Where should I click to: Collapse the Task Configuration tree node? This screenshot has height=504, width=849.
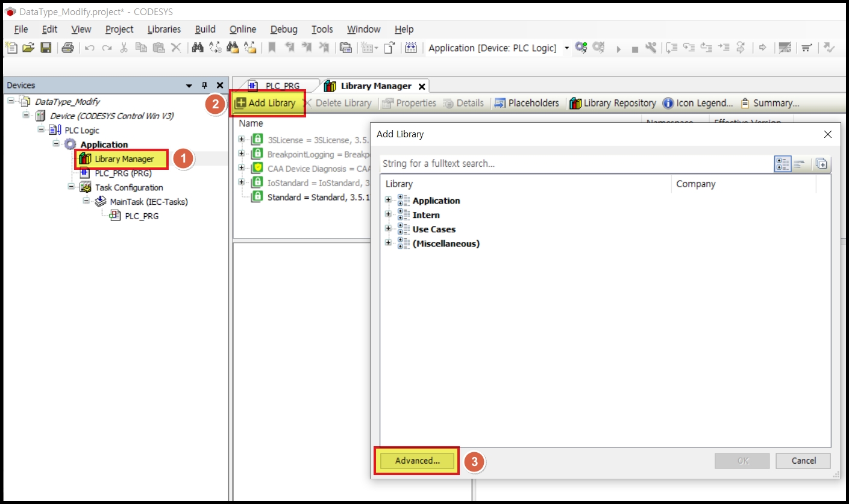tap(70, 187)
